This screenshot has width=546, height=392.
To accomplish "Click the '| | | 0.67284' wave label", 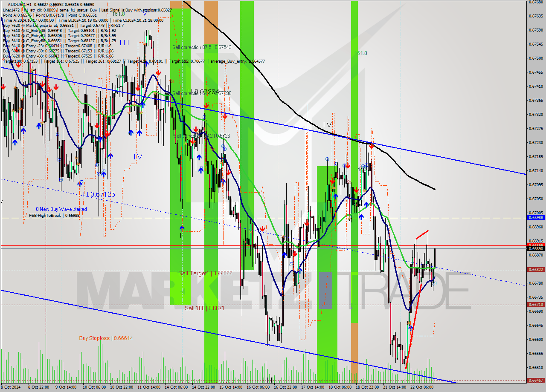I will 202,92.
